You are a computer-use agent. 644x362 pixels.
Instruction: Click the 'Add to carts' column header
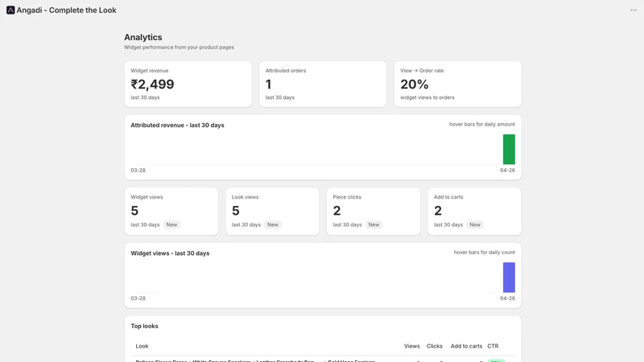[467, 347]
